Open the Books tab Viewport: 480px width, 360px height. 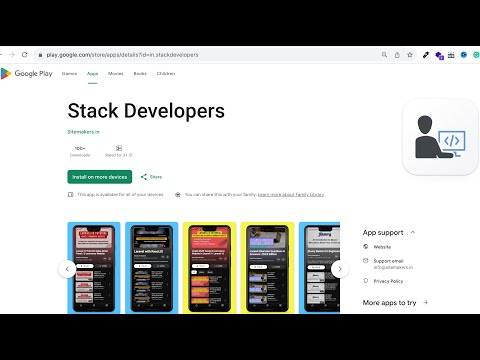[140, 73]
